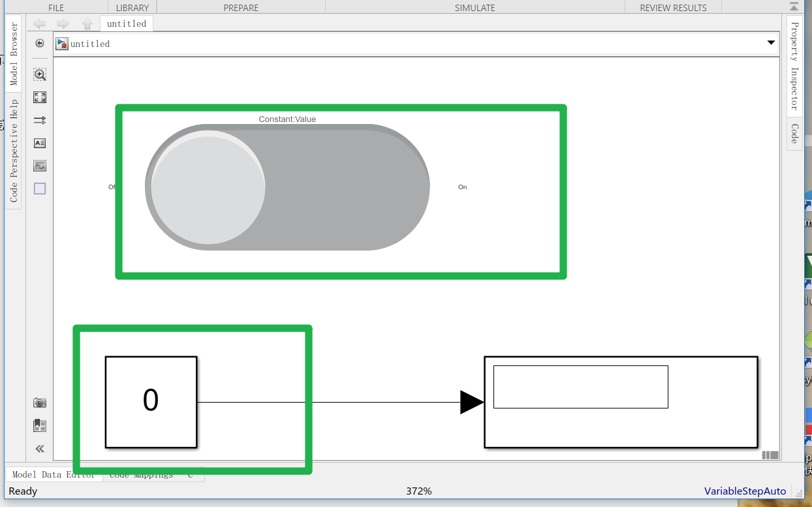Open the address bar dropdown arrow
Viewport: 812px width, 507px height.
(x=771, y=43)
